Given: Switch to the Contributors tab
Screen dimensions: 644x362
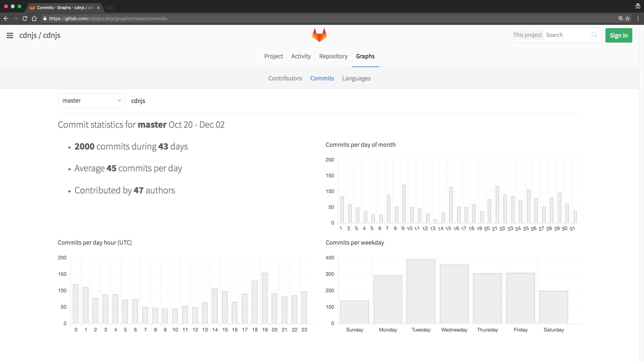Looking at the screenshot, I should click(285, 78).
